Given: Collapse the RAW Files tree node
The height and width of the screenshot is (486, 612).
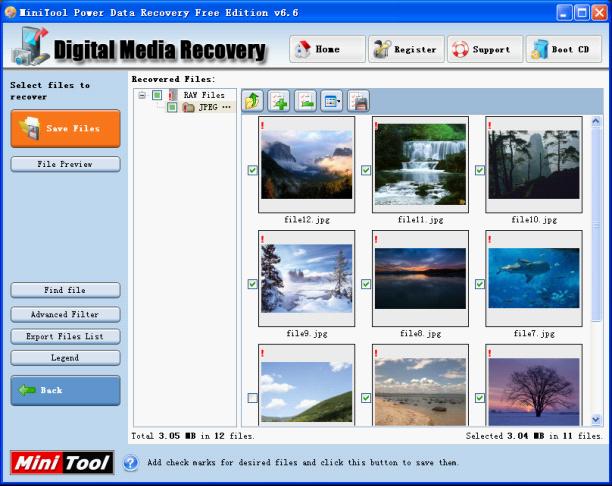Looking at the screenshot, I should (x=142, y=95).
